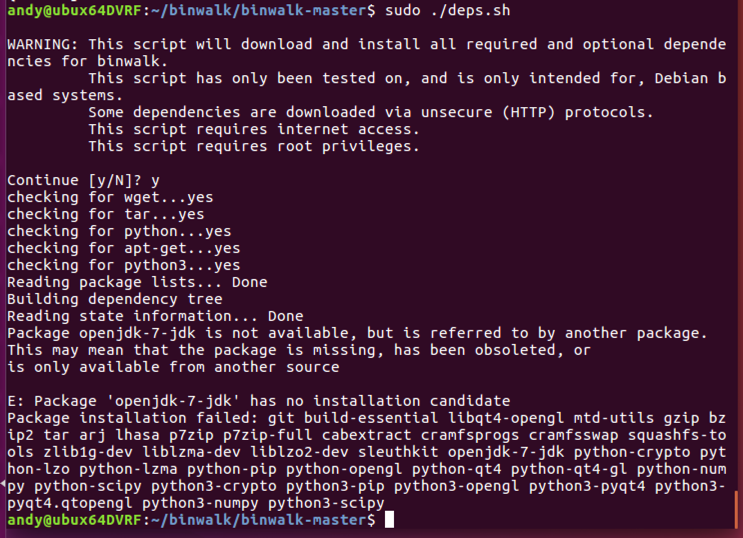The height and width of the screenshot is (538, 743).
Task: Click the '(HTTP)' text in warning
Action: coord(528,112)
